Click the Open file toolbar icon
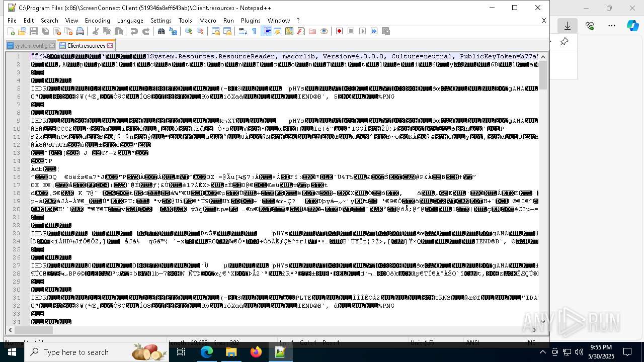This screenshot has width=644, height=362. pyautogui.click(x=22, y=31)
